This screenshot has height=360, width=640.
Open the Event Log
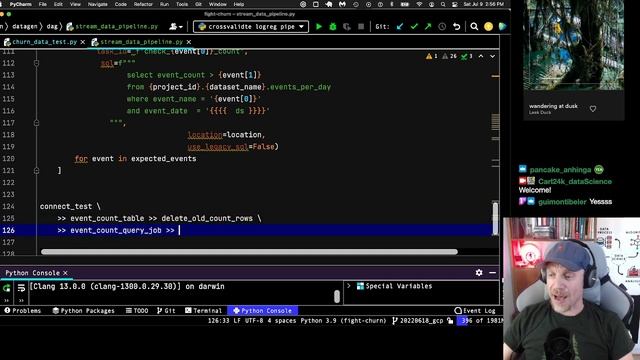coord(475,311)
